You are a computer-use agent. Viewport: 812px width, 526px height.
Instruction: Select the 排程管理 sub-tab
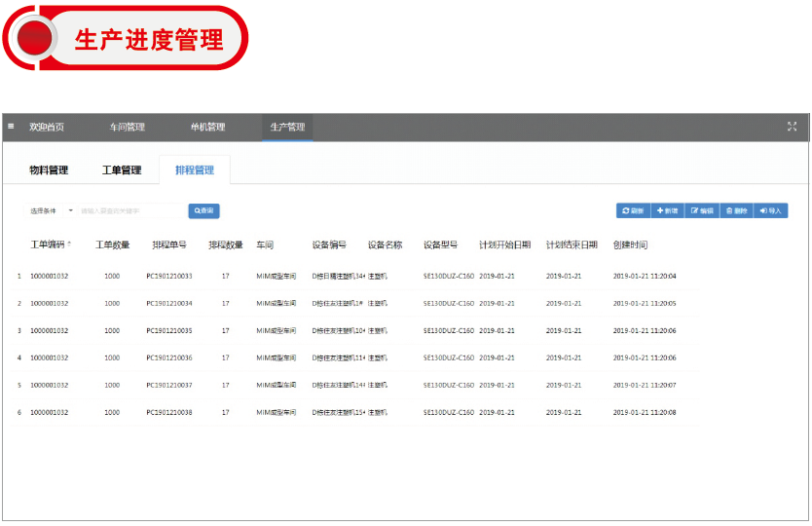pos(195,170)
